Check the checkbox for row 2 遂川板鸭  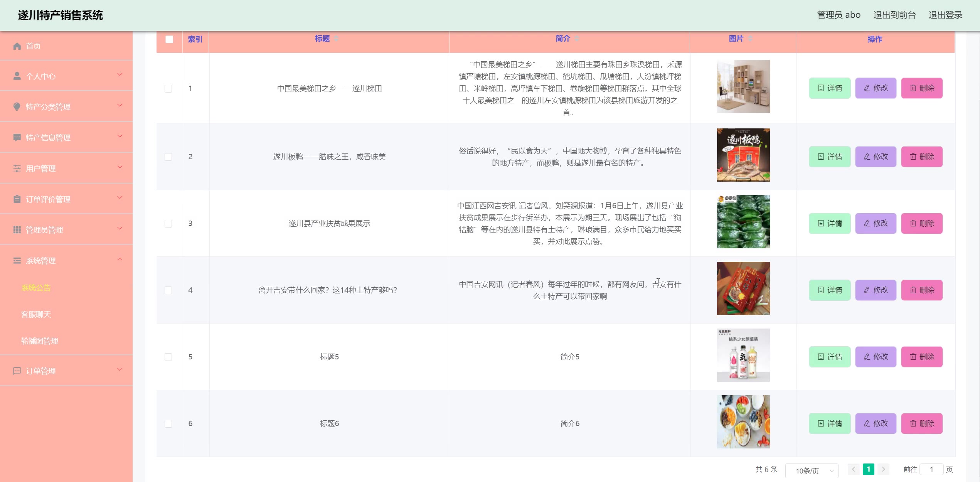tap(168, 157)
